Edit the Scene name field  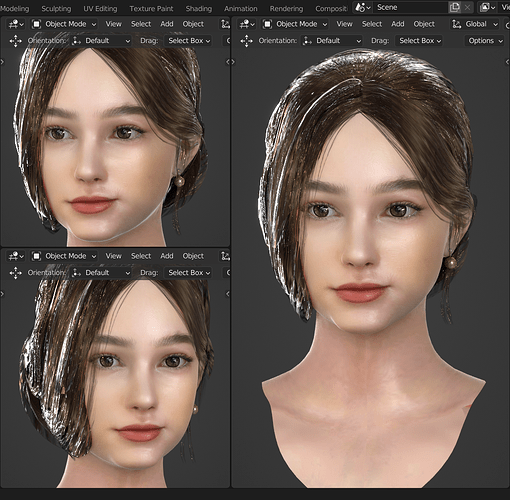(410, 7)
